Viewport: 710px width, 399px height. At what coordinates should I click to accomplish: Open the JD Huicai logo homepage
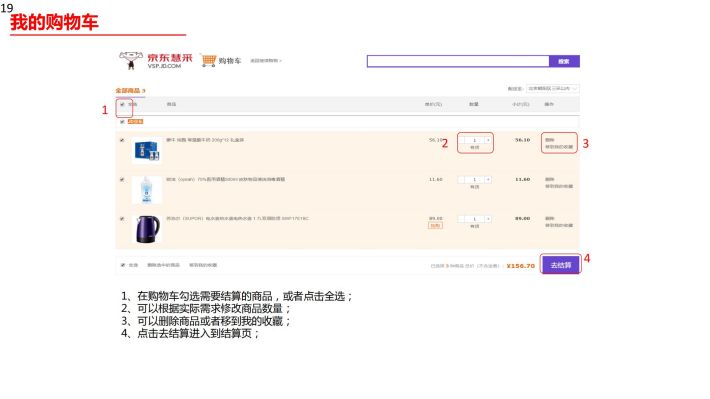pos(156,61)
